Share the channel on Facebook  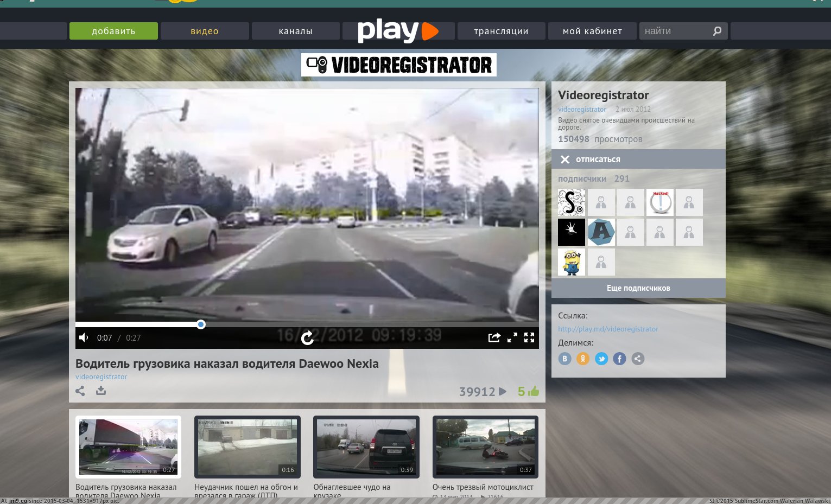[x=619, y=359]
